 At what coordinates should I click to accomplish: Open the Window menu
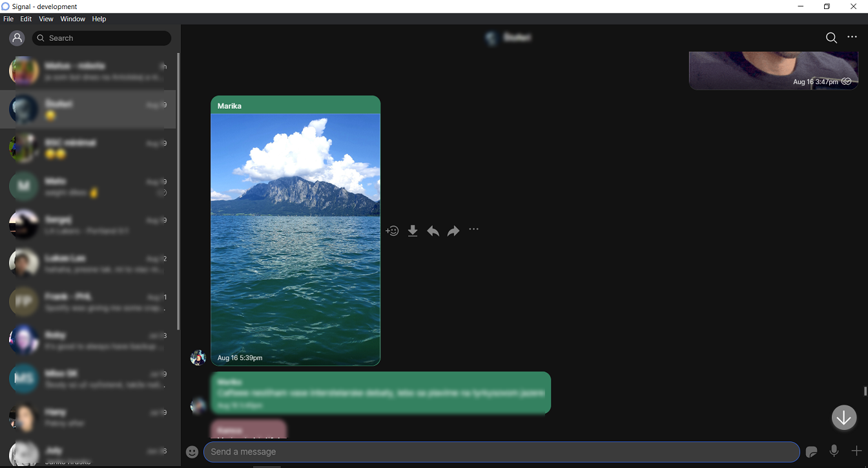click(73, 19)
